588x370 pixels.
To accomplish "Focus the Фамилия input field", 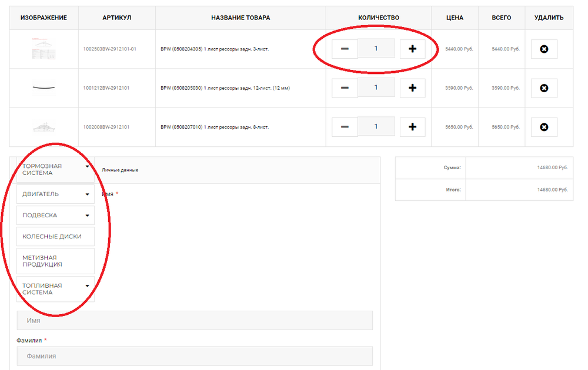I will (x=195, y=356).
